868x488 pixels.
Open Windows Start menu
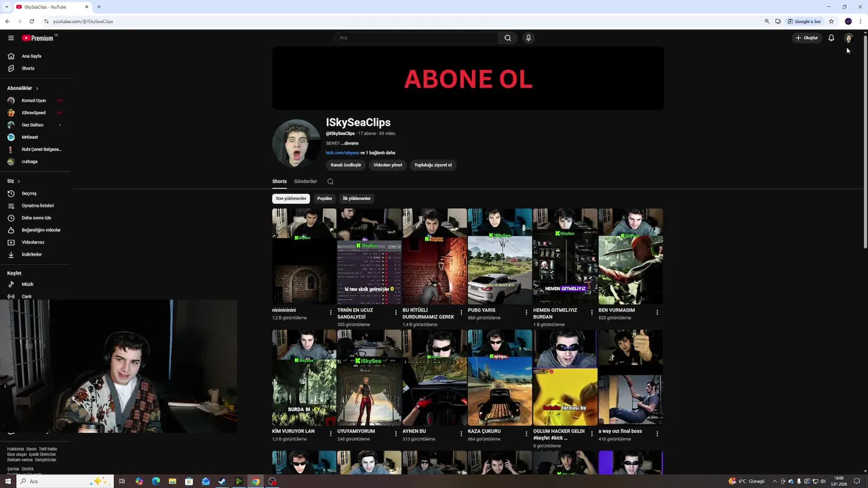coord(7,481)
